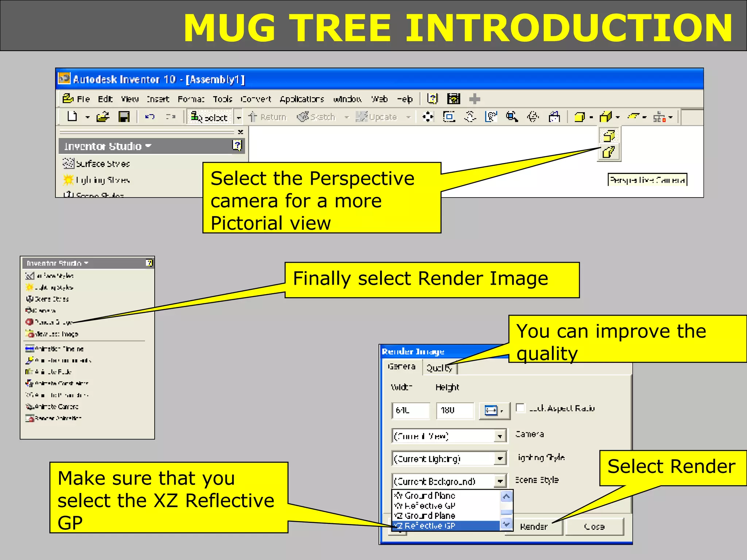The width and height of the screenshot is (747, 560).
Task: Open file using folder toolbar icon
Action: (102, 117)
